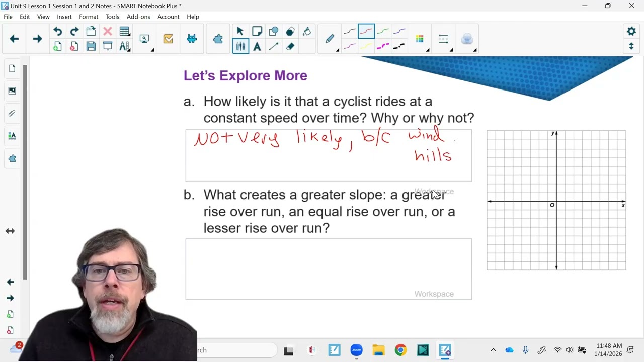Open the Properties sidebar tab
The height and width of the screenshot is (362, 644).
pyautogui.click(x=12, y=136)
